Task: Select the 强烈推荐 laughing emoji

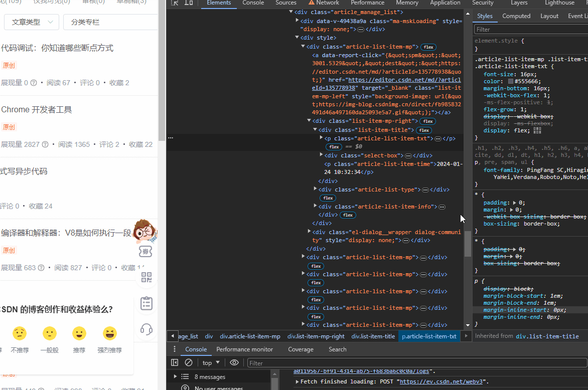Action: click(x=109, y=333)
